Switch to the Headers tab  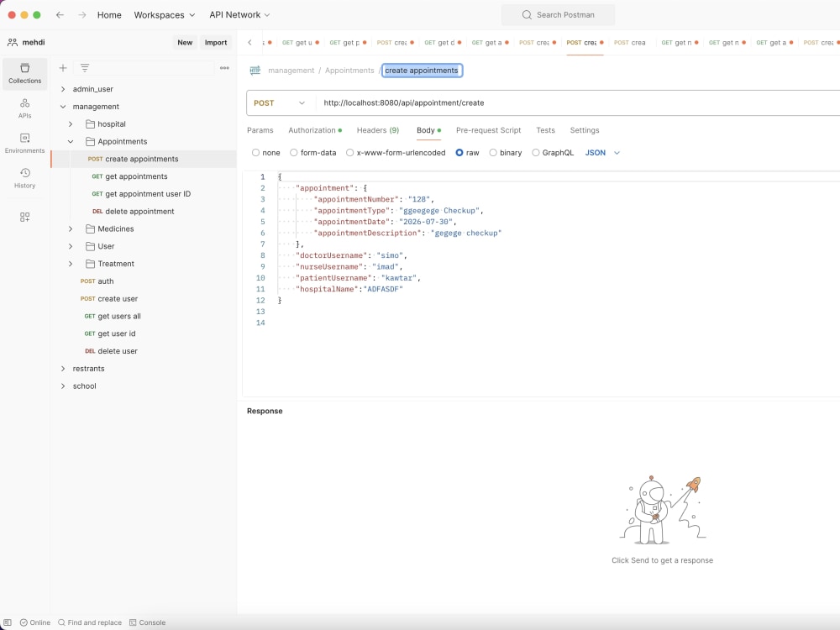click(x=377, y=130)
